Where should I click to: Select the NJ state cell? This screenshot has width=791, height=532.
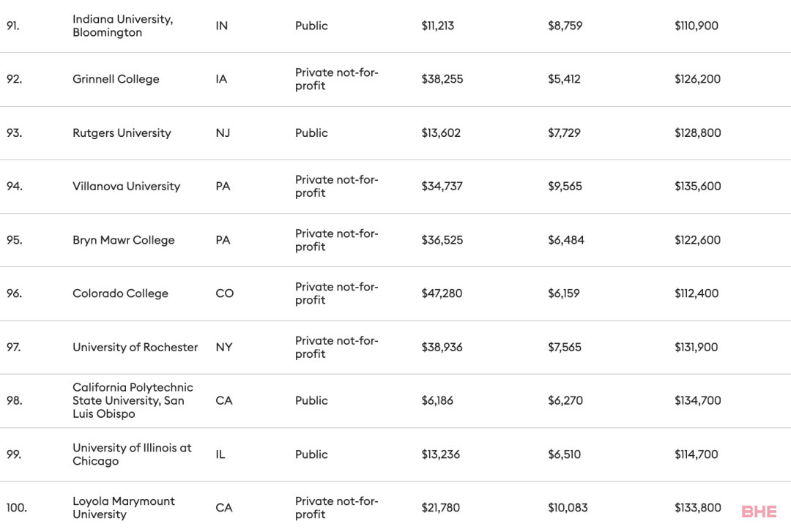[223, 133]
